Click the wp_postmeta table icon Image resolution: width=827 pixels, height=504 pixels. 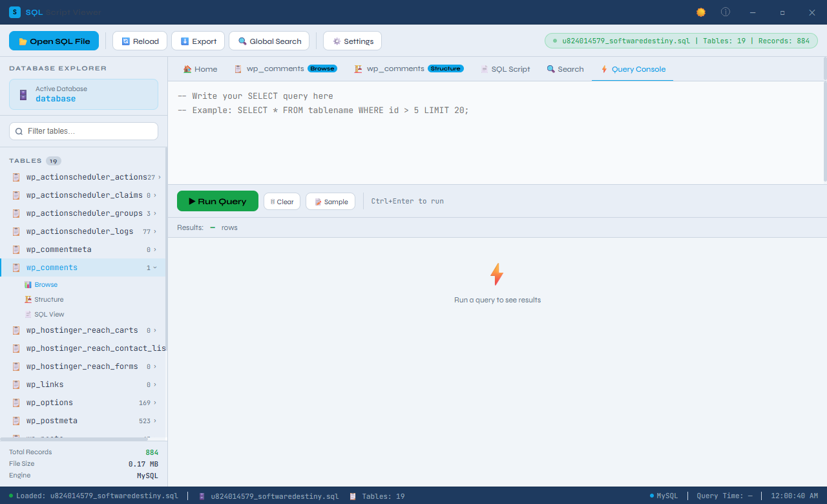point(16,421)
